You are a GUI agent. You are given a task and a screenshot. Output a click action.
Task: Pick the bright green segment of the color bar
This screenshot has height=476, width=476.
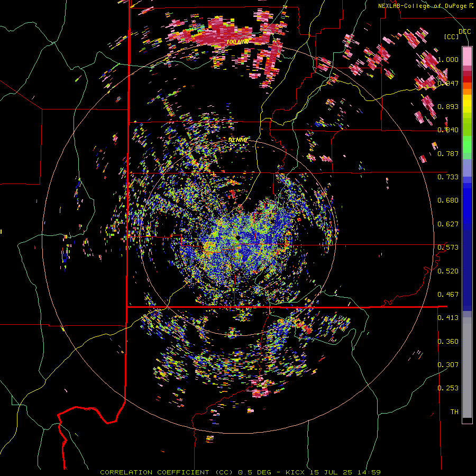tap(467, 144)
